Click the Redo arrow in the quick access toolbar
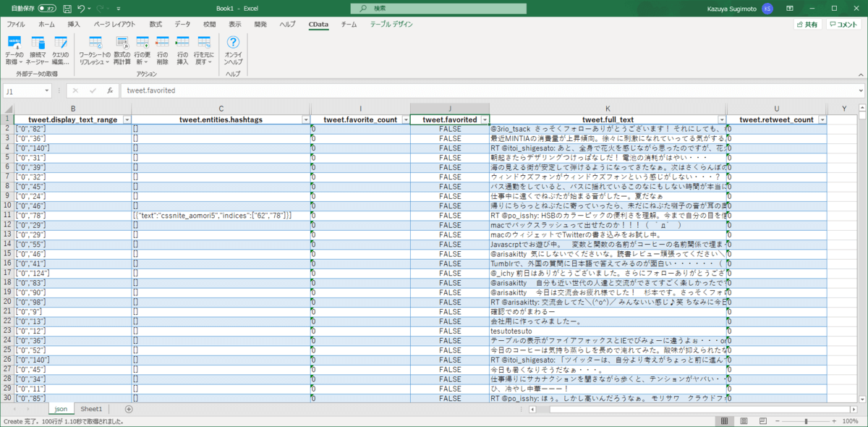868x427 pixels. 101,8
